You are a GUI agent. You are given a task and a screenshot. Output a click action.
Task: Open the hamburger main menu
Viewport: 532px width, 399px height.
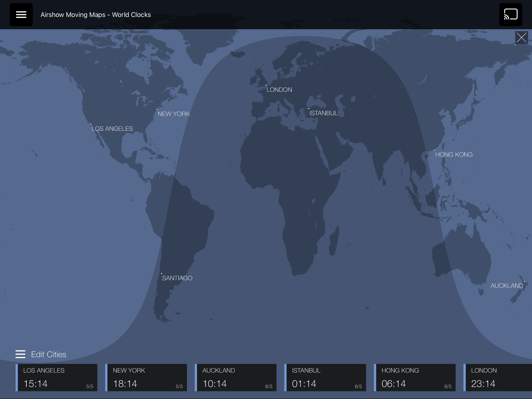(21, 14)
